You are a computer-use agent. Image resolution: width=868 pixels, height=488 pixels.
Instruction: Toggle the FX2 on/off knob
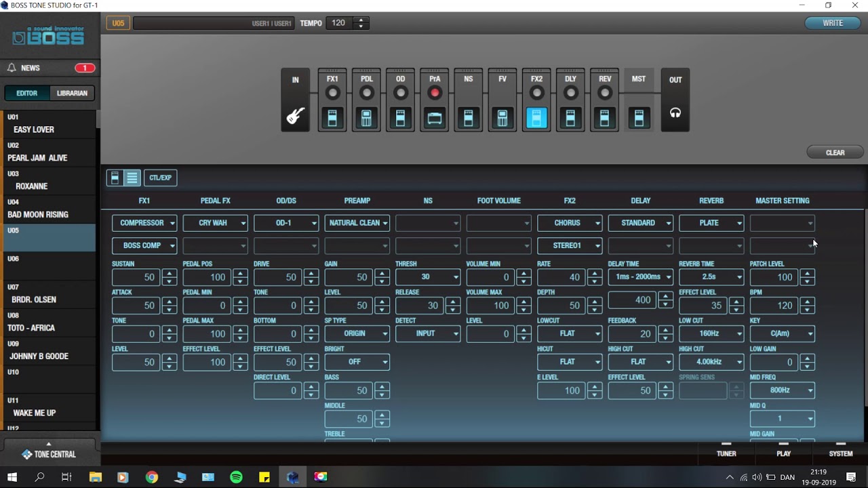(x=536, y=93)
